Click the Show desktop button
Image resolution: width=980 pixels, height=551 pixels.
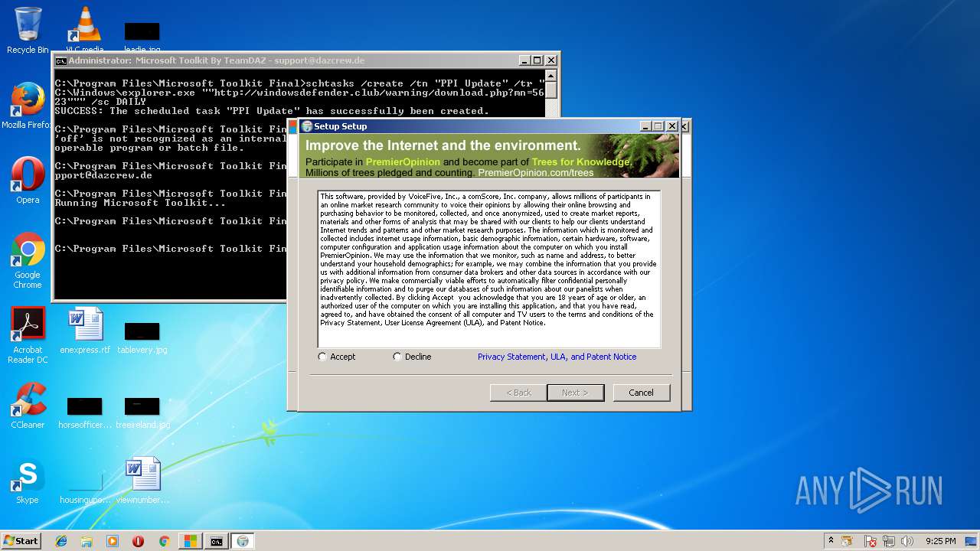point(972,541)
